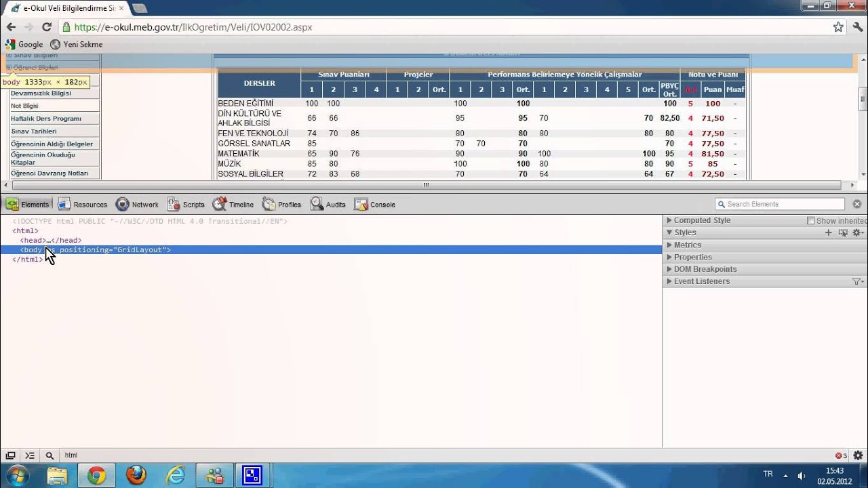Viewport: 868px width, 488px height.
Task: Switch to the Scripts panel
Action: [x=186, y=204]
